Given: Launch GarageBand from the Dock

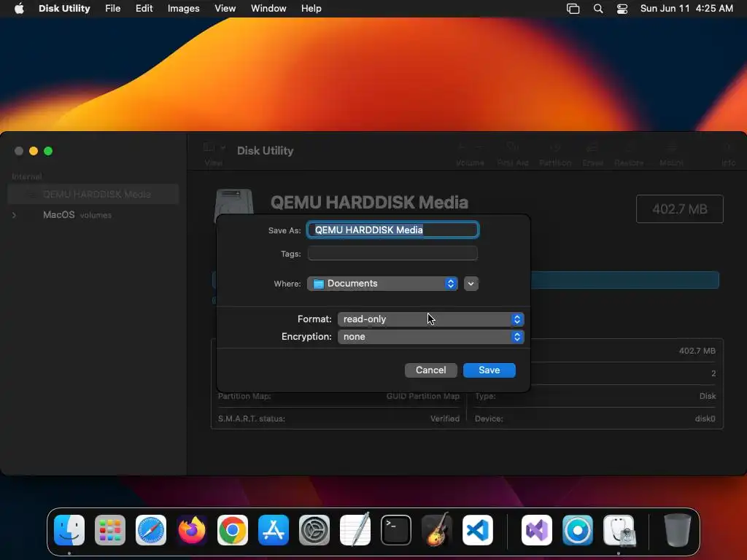Looking at the screenshot, I should [x=437, y=530].
